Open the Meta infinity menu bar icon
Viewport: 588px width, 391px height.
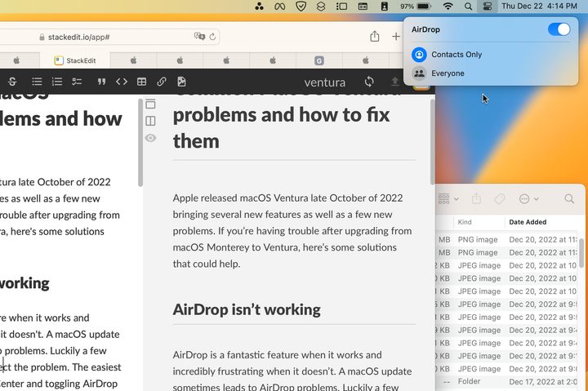[279, 7]
